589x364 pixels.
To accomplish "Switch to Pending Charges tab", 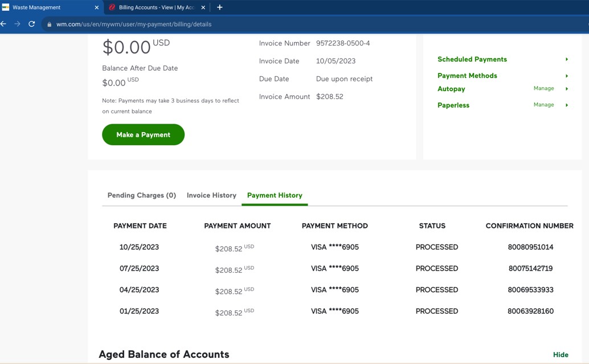I will pyautogui.click(x=141, y=195).
